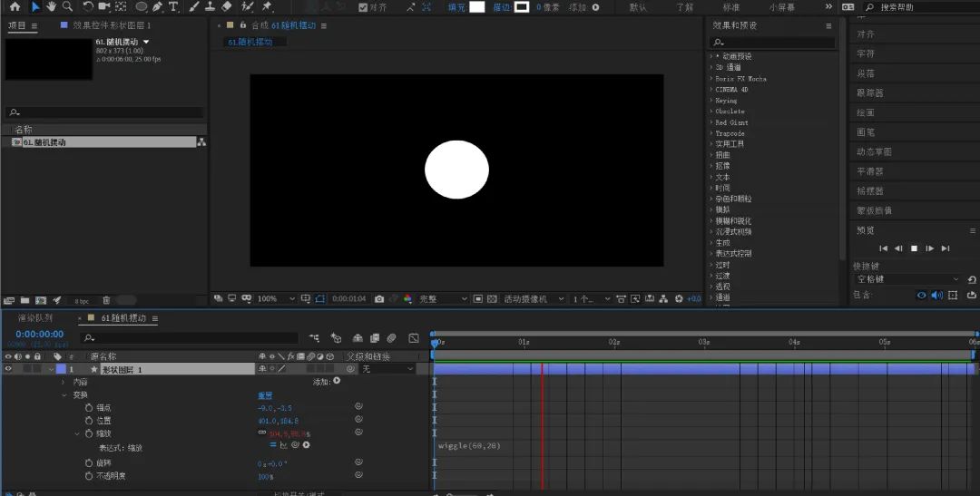Switch to the 渲染队列 tab
This screenshot has height=496, width=980.
point(35,318)
